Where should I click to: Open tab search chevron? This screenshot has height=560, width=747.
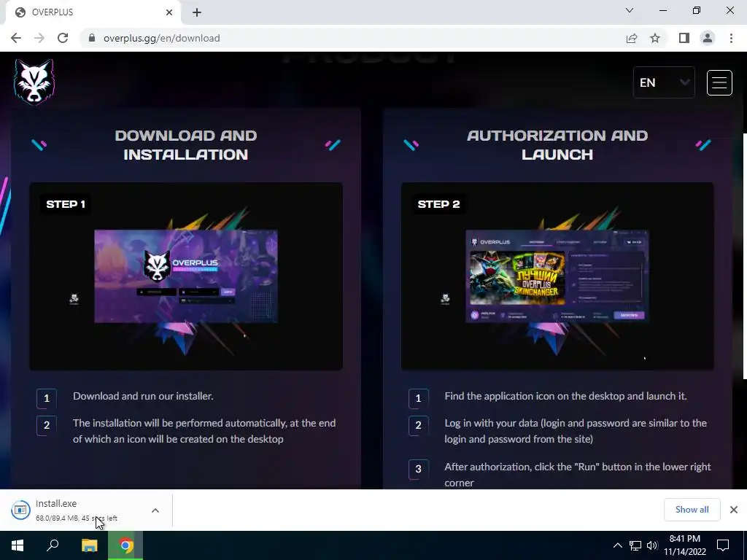click(630, 10)
